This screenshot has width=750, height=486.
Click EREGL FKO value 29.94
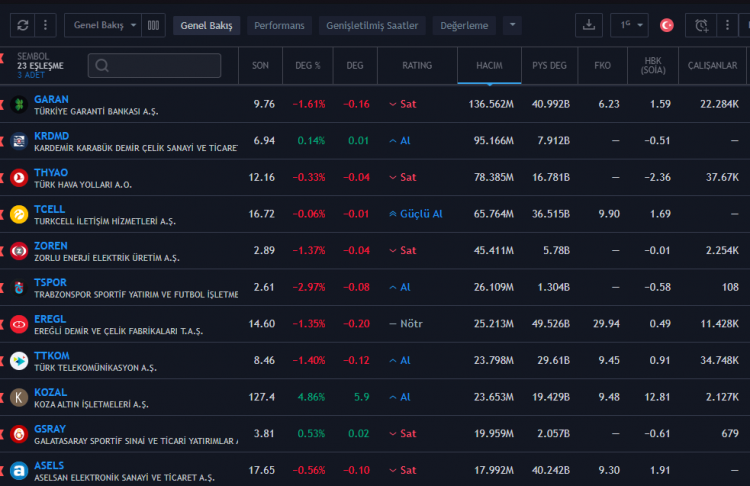click(x=606, y=324)
